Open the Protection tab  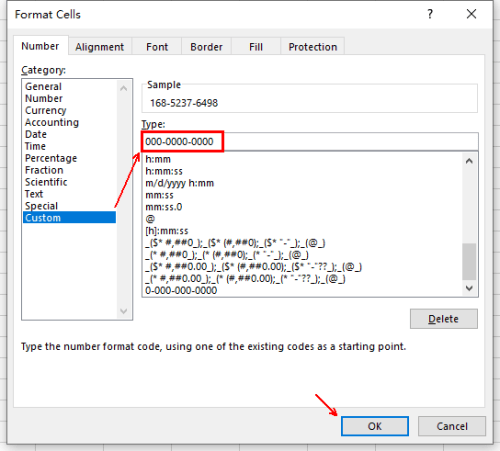[x=313, y=47]
